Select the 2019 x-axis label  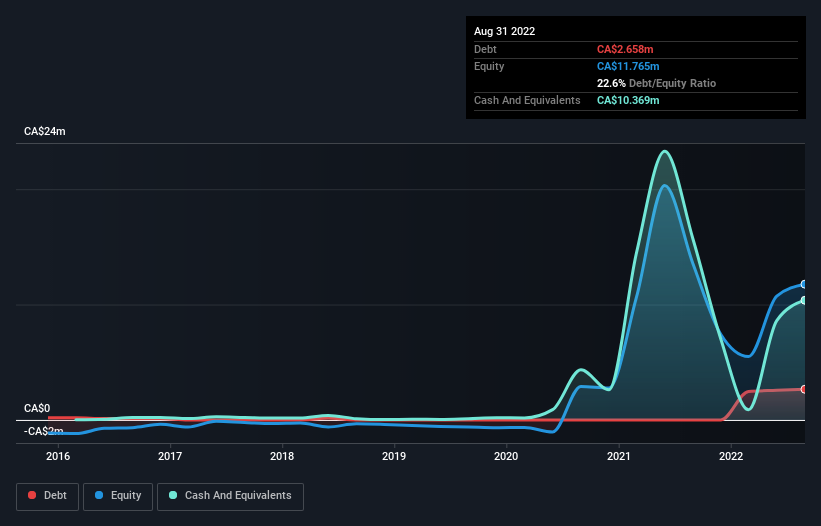pyautogui.click(x=394, y=456)
